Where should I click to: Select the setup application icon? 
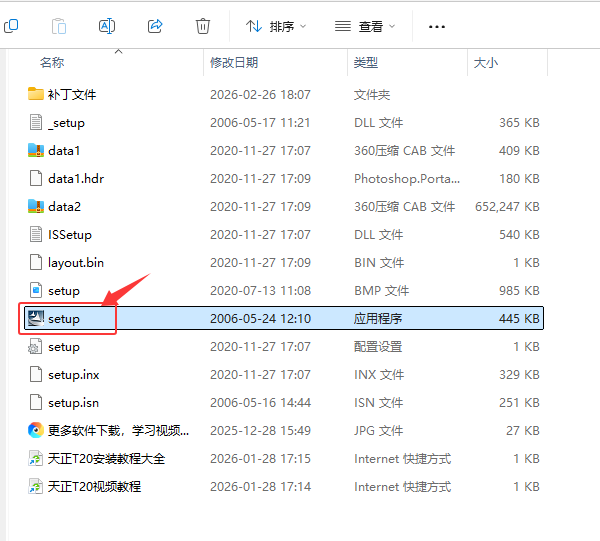pos(36,318)
